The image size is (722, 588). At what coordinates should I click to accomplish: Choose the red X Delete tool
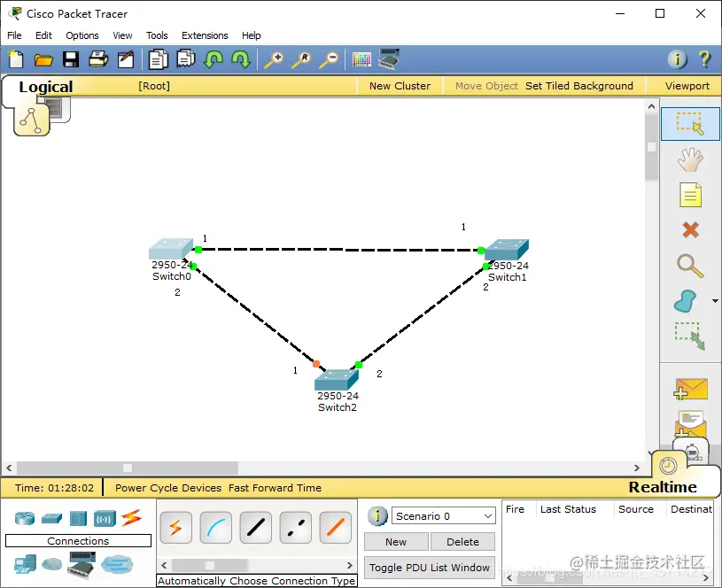point(690,229)
